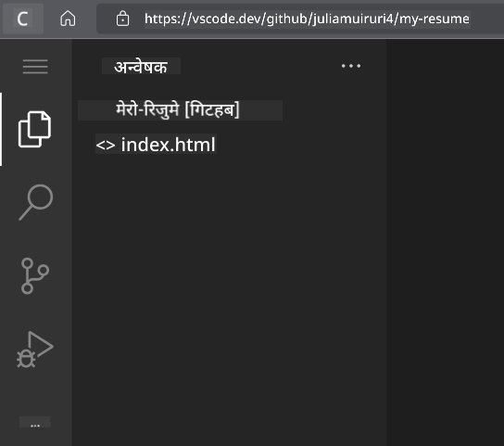Open the Search view magnifier icon
504x446 pixels.
click(x=36, y=202)
